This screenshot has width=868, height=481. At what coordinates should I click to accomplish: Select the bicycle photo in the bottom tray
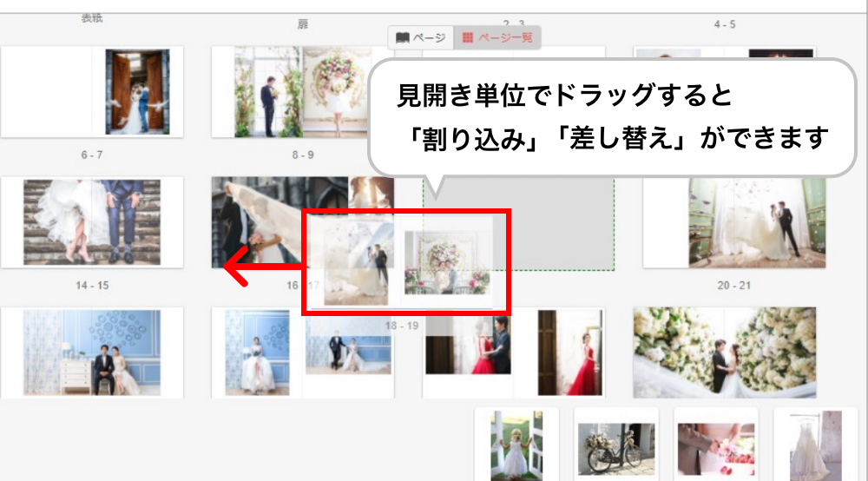point(616,443)
